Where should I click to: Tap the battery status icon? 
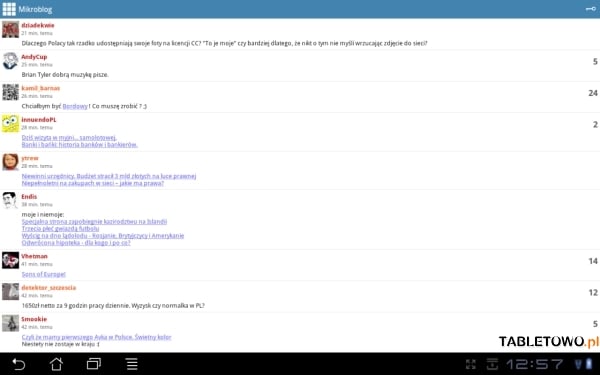[x=589, y=364]
